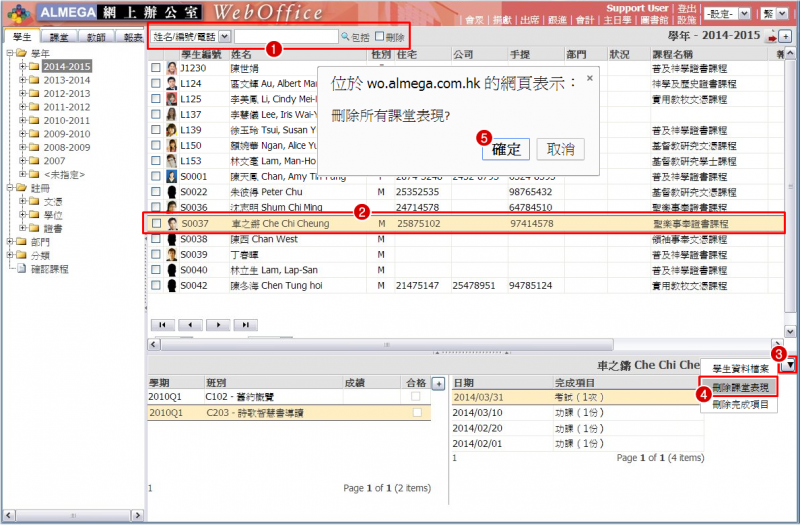Tick the checkbox for student S0037

157,223
